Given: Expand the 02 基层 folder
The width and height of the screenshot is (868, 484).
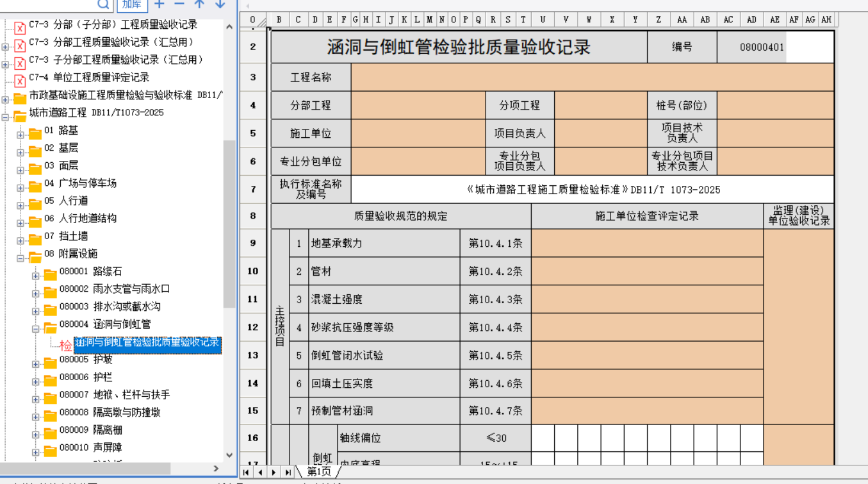Looking at the screenshot, I should [x=20, y=152].
